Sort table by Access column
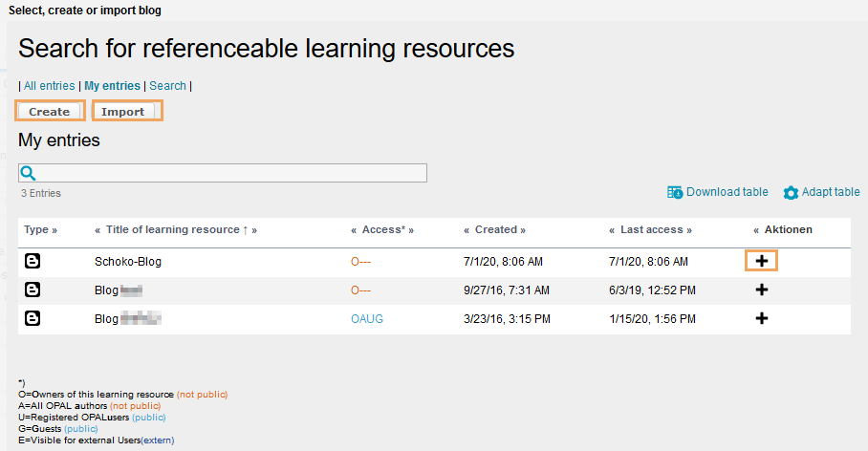Viewport: 868px width, 451px height. (383, 230)
